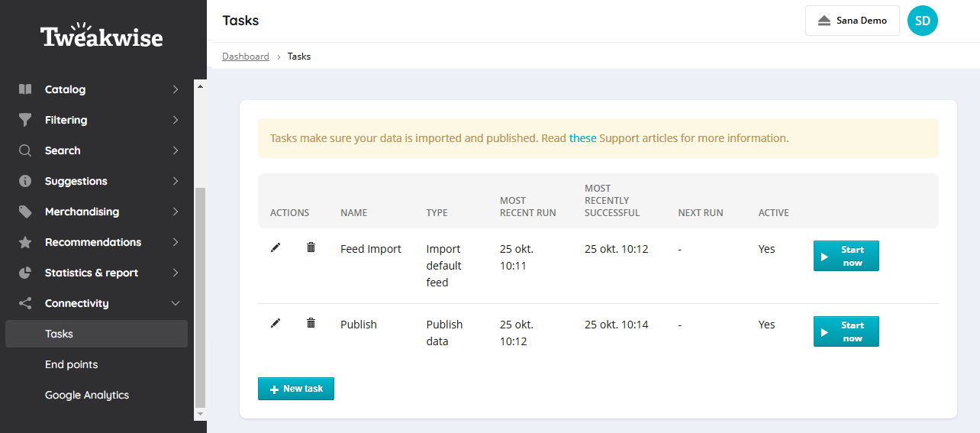
Task: Remove the Publish task using trash icon
Action: tap(311, 323)
